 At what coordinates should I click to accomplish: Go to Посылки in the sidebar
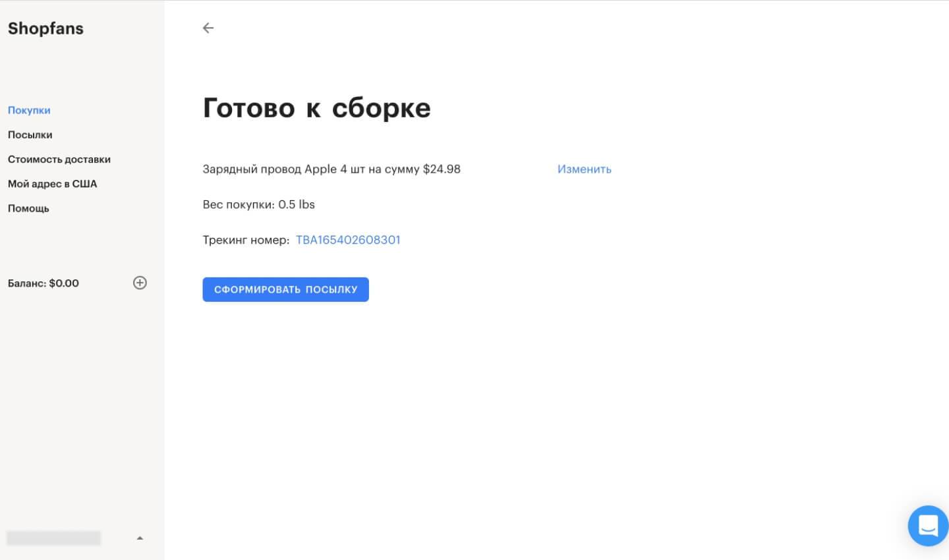point(30,134)
